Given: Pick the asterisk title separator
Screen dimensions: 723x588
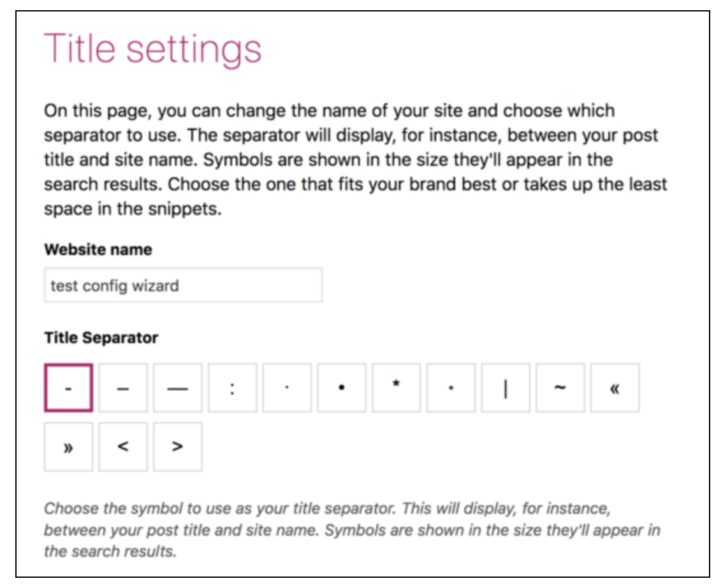Looking at the screenshot, I should click(397, 387).
